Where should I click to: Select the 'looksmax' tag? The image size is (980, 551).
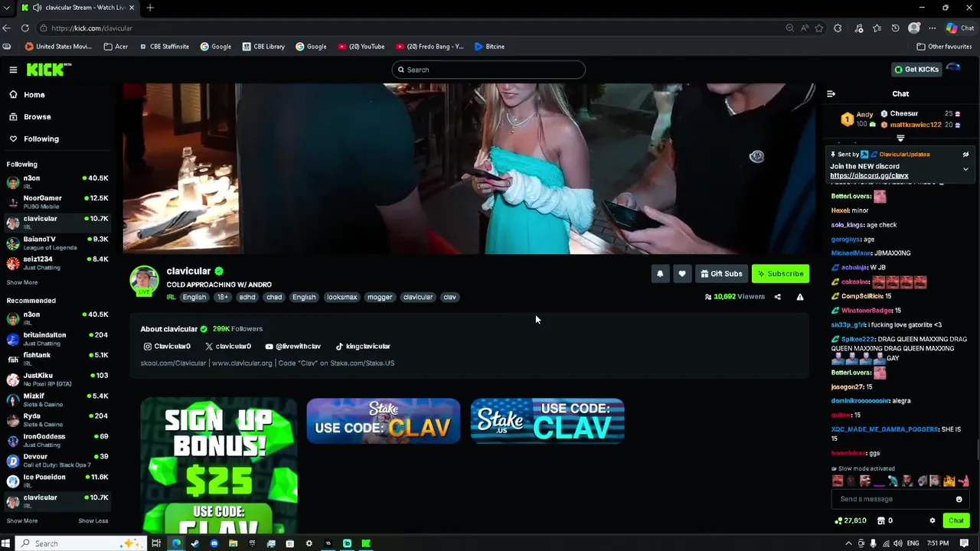[x=341, y=297]
